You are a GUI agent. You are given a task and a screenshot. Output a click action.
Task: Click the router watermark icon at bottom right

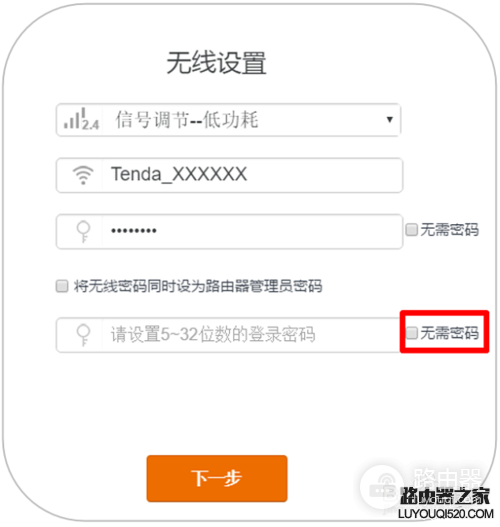(x=382, y=487)
